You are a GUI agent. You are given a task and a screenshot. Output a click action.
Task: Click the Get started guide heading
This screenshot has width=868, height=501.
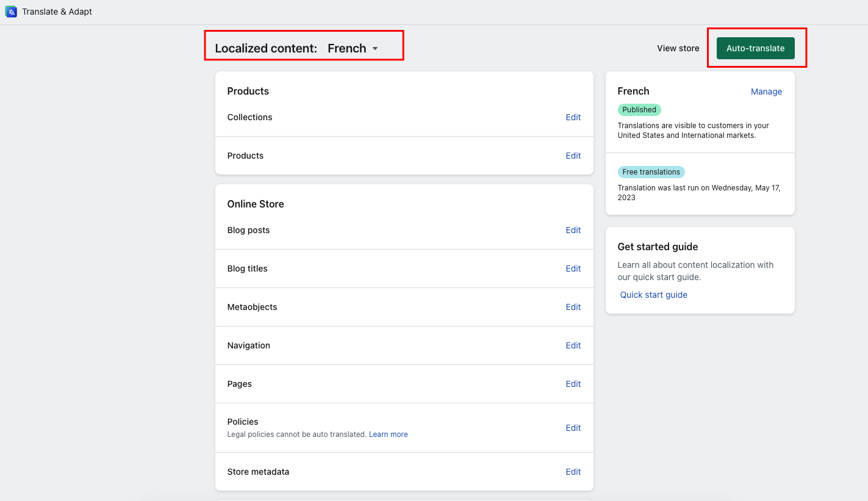[x=658, y=247]
